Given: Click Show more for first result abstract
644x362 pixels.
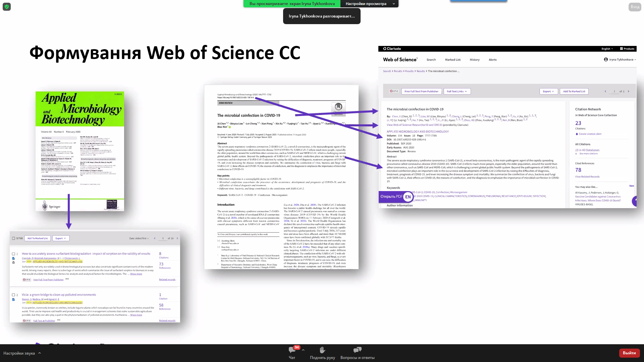Looking at the screenshot, I should (x=136, y=274).
